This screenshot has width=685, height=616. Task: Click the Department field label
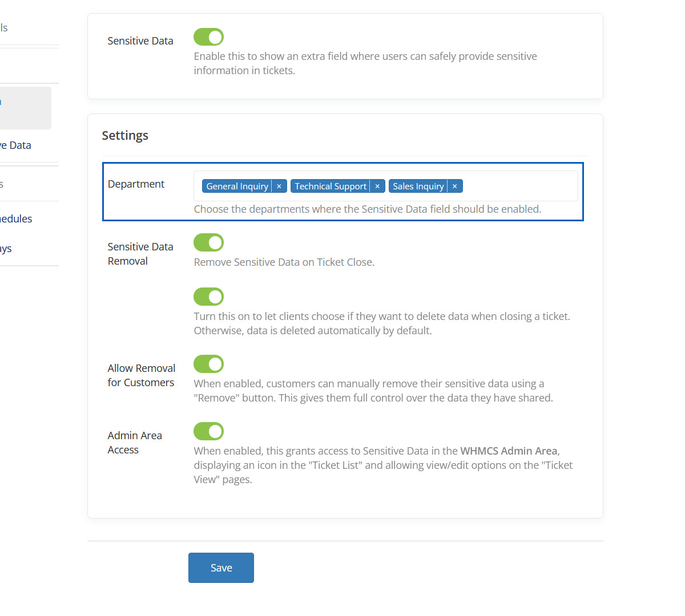pos(136,184)
